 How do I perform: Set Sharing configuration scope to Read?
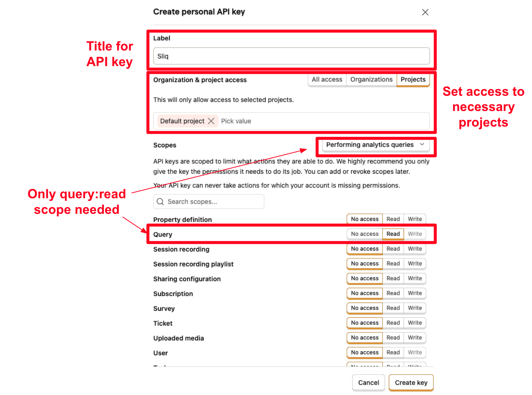(x=393, y=278)
